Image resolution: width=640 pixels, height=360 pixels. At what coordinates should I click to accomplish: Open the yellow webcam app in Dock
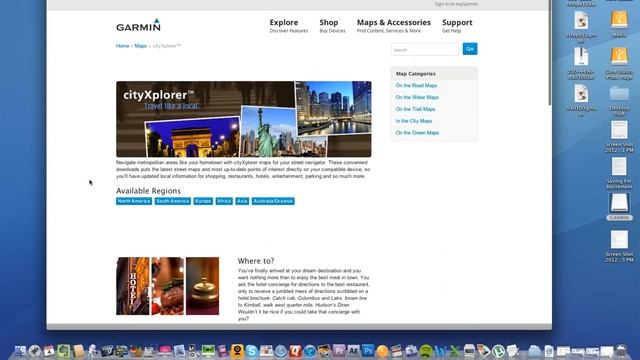pos(237,351)
